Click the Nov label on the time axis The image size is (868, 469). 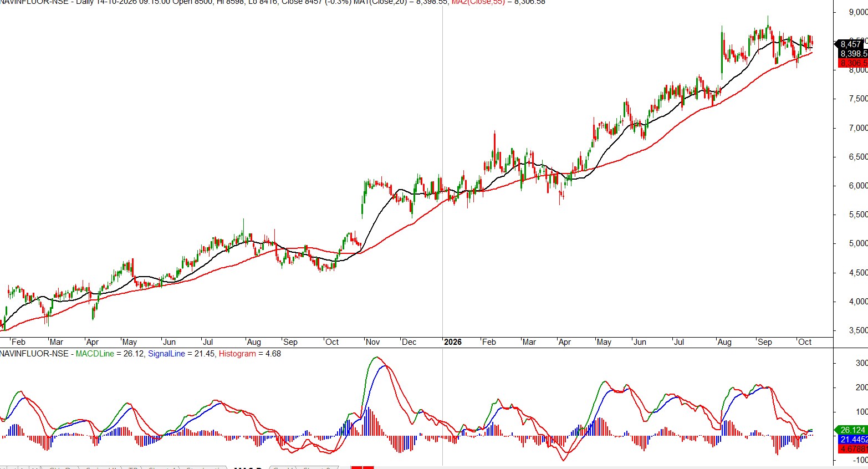tap(373, 342)
